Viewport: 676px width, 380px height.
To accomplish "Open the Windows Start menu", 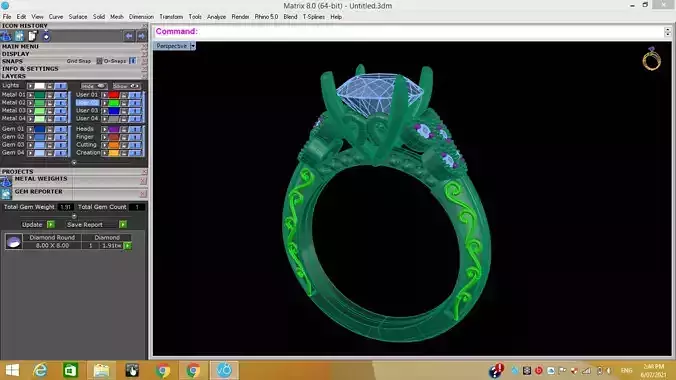I will point(12,371).
